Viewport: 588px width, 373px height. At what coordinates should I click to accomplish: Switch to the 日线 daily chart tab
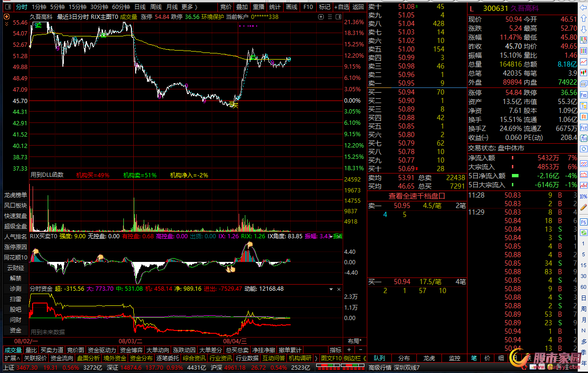140,7
